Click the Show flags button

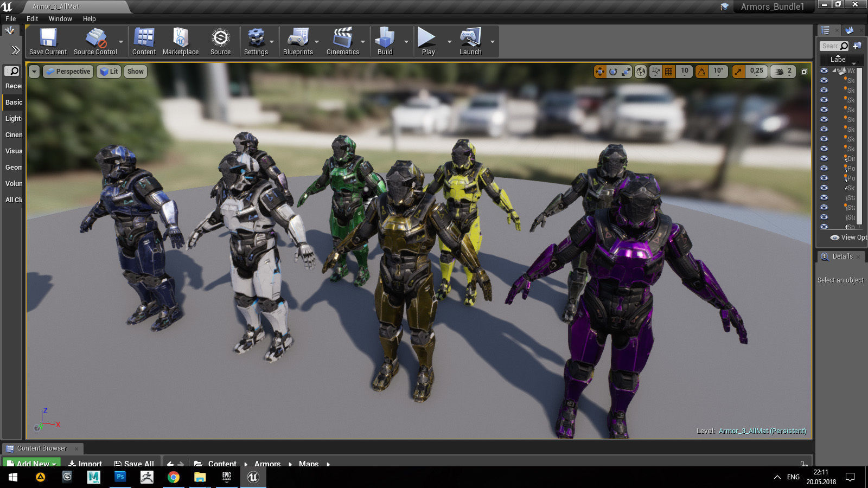point(136,72)
